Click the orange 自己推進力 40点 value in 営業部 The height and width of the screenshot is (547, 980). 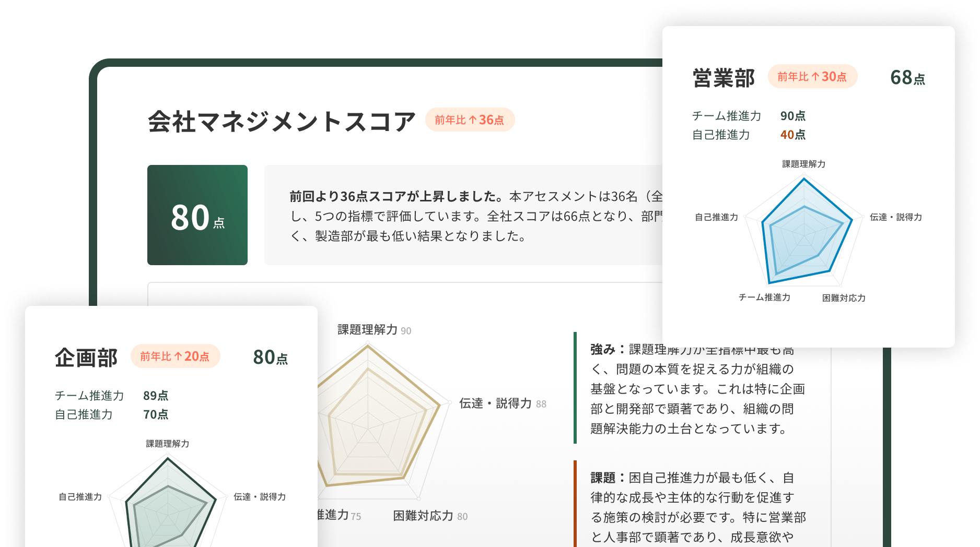click(x=792, y=135)
